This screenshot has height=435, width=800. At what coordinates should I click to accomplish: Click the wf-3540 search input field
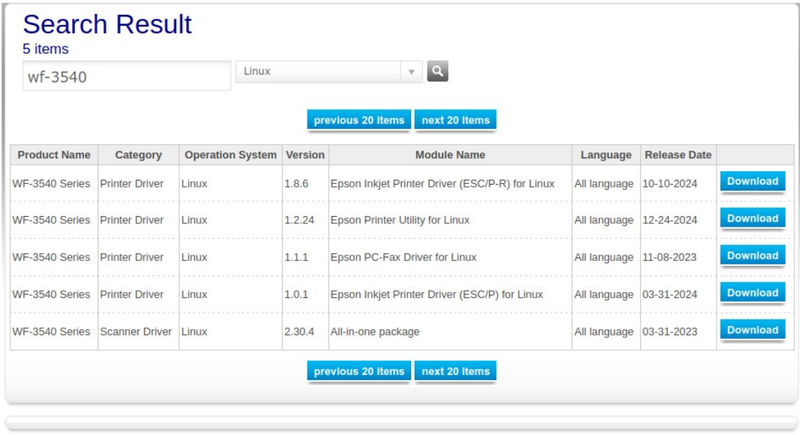(127, 76)
